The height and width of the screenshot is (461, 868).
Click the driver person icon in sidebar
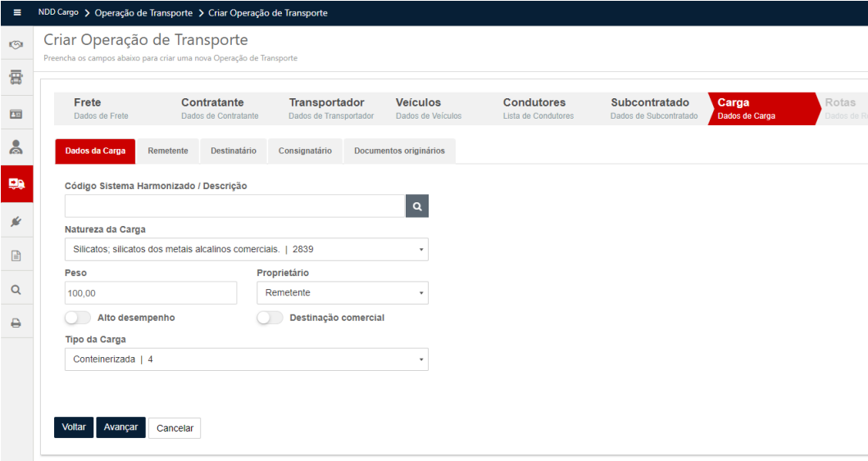point(16,148)
